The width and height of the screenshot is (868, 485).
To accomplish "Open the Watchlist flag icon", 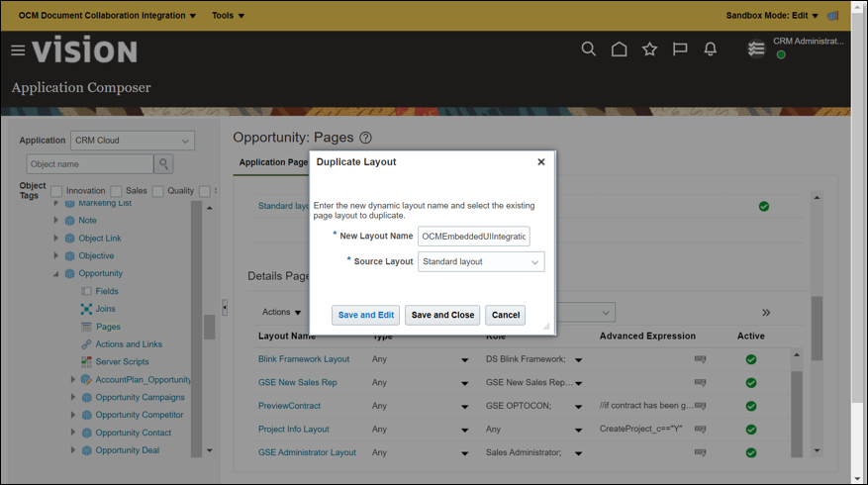I will [x=680, y=49].
